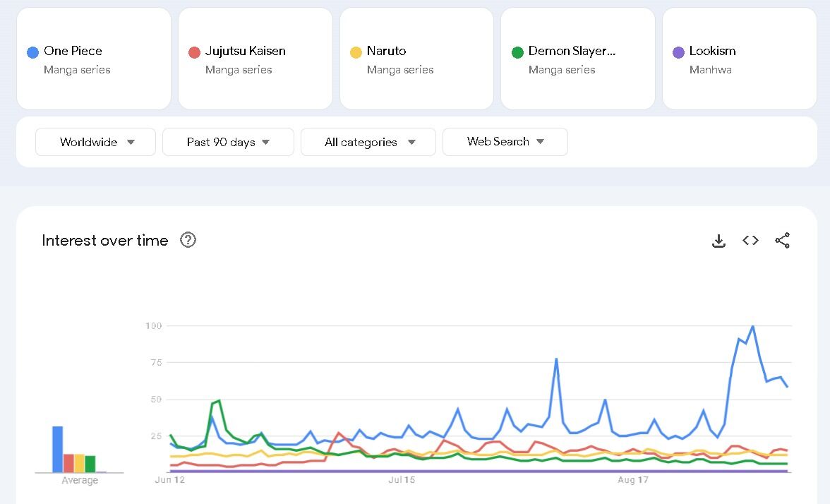Select the Naruto search term card
830x504 pixels.
(x=416, y=59)
